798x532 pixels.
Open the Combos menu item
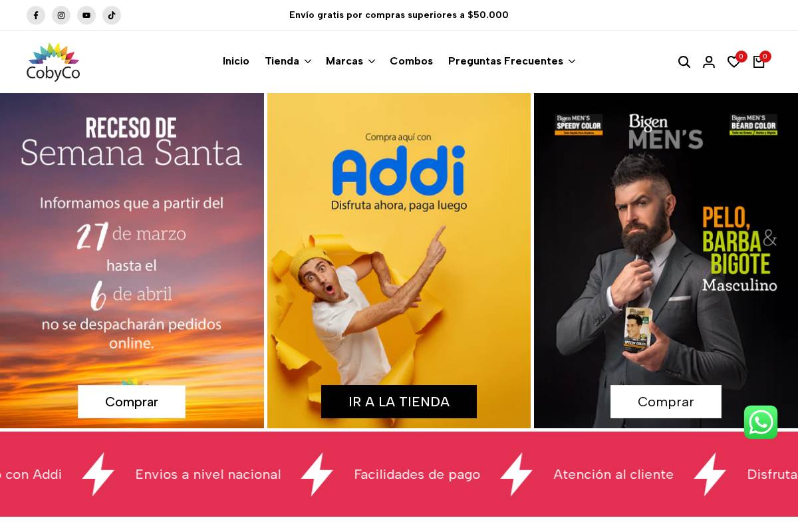click(x=411, y=61)
